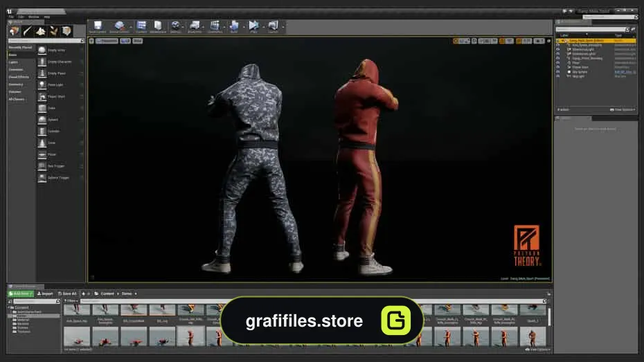Click the Cinematics toolbar icon

pos(215,27)
